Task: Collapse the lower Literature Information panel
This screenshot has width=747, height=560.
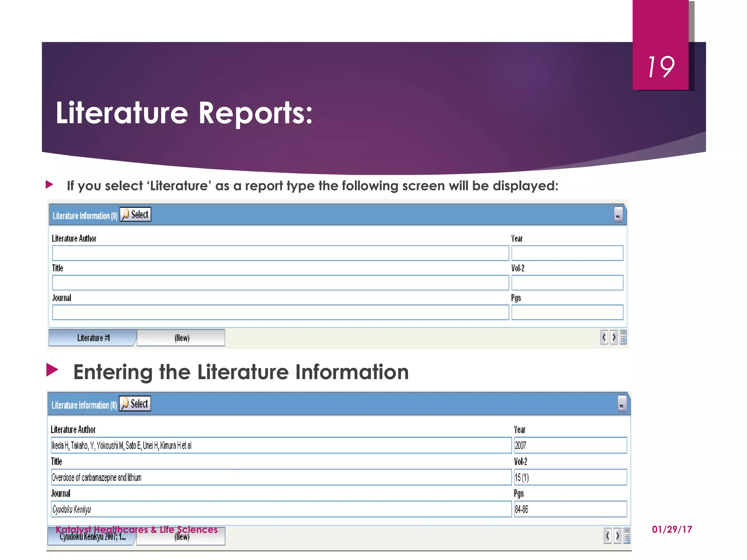Action: coord(622,404)
